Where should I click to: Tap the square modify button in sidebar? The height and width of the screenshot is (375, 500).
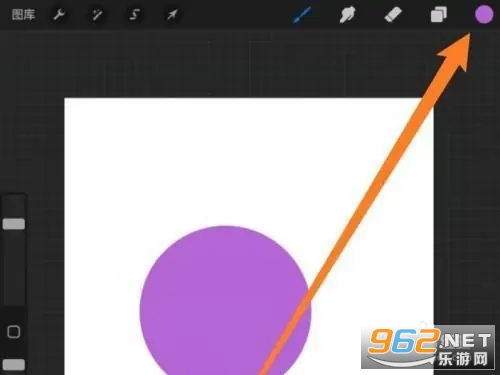[14, 332]
